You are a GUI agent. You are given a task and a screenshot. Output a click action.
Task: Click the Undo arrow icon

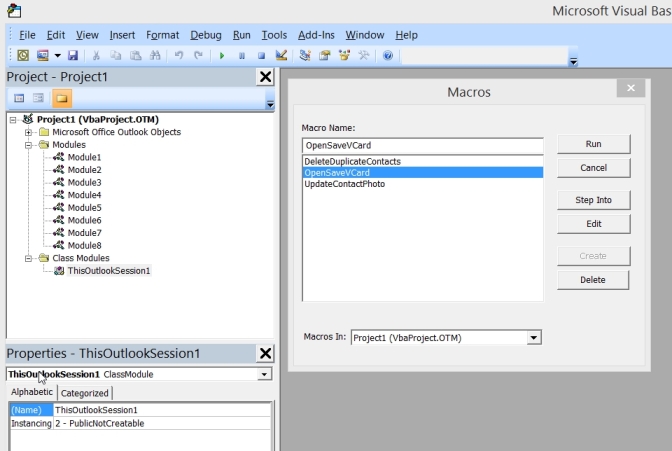(x=179, y=55)
